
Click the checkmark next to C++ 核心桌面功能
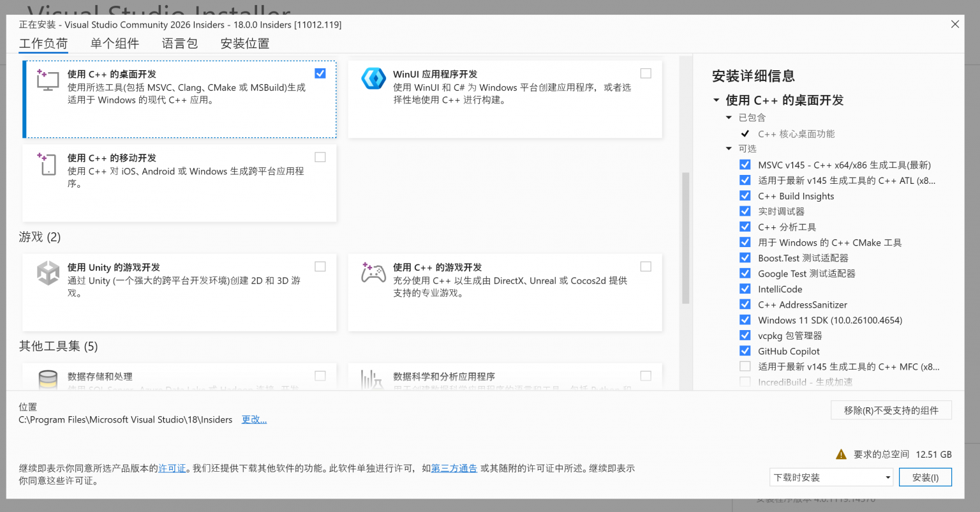pos(745,133)
